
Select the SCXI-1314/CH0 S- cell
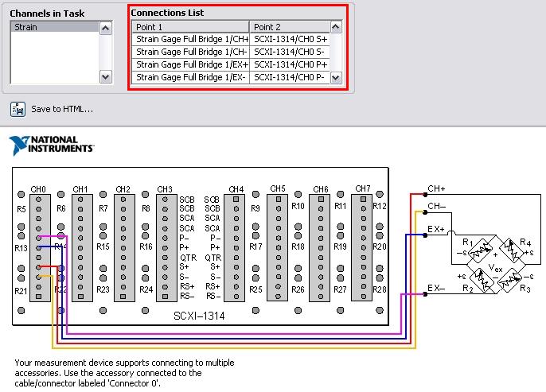(290, 52)
